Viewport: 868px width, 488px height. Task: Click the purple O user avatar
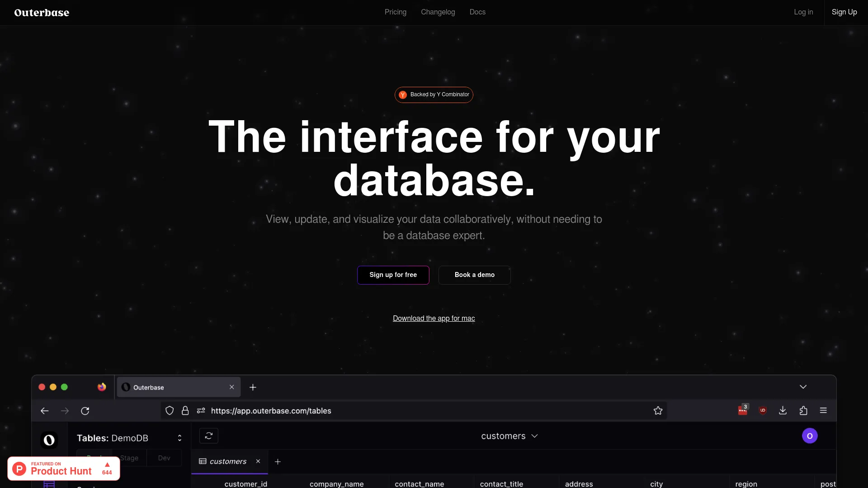coord(810,436)
